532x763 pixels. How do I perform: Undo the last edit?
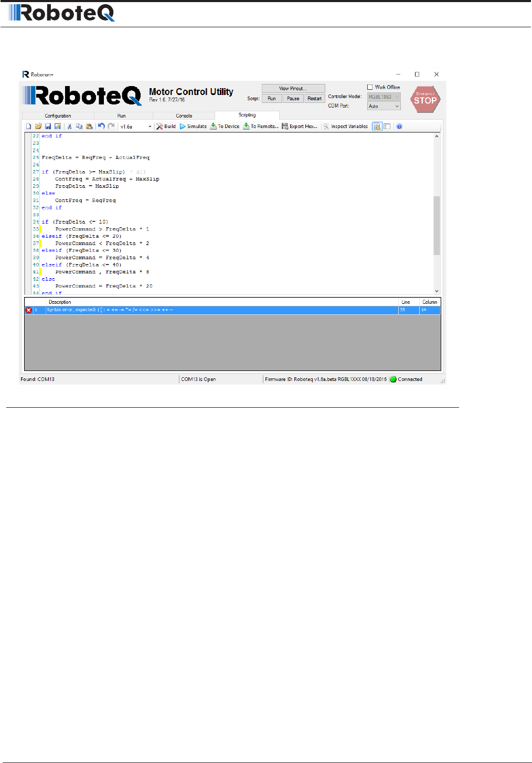(x=101, y=126)
